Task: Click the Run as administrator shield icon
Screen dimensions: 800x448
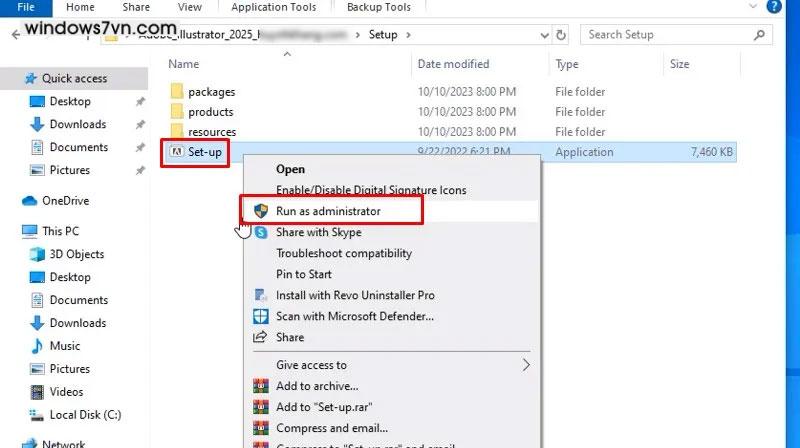Action: coord(260,212)
